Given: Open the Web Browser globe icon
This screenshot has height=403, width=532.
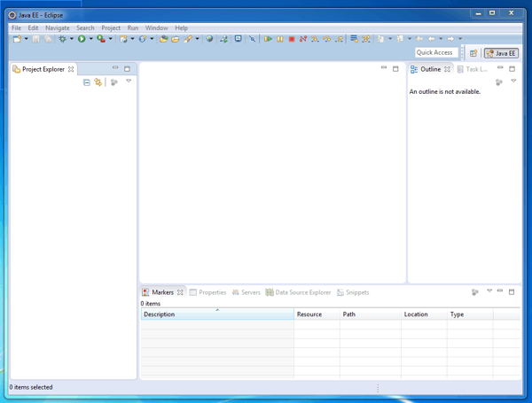Looking at the screenshot, I should [x=209, y=39].
